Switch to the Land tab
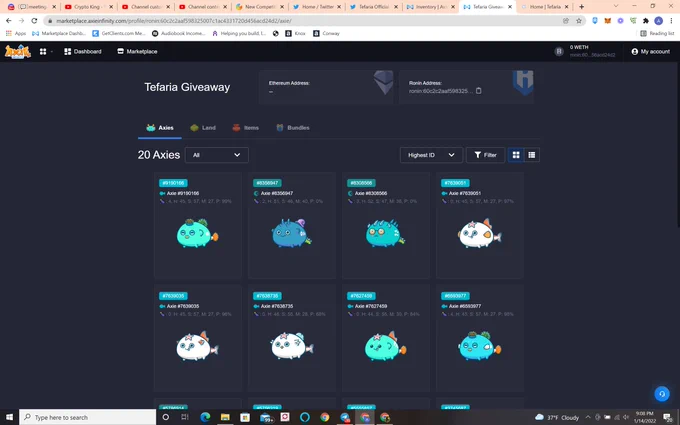 point(203,128)
